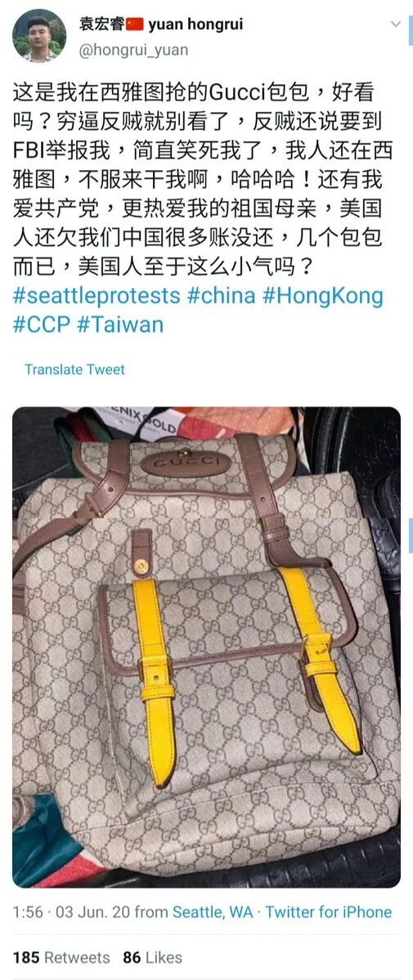
Task: Click the China flag emoji in name
Action: tap(135, 25)
